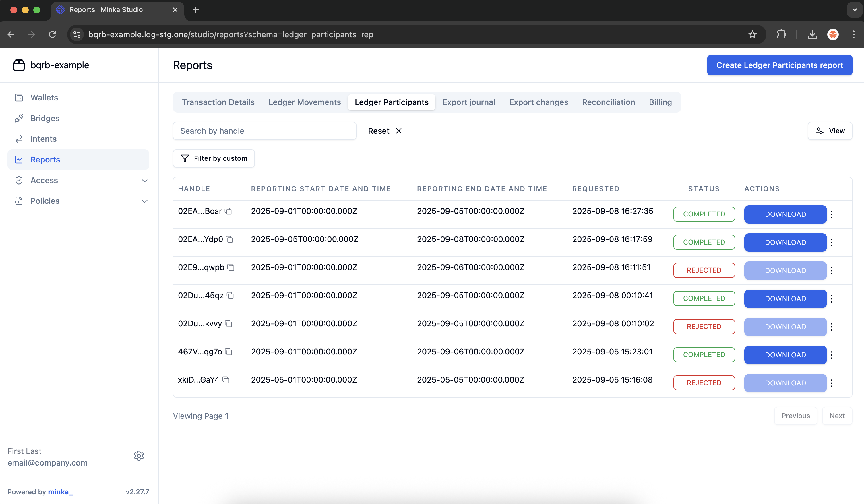The height and width of the screenshot is (504, 864).
Task: Expand the Policies sidebar section
Action: (144, 201)
